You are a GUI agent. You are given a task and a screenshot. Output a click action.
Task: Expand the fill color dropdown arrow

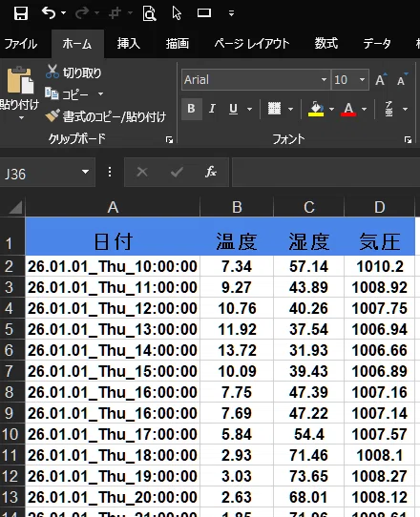(331, 109)
